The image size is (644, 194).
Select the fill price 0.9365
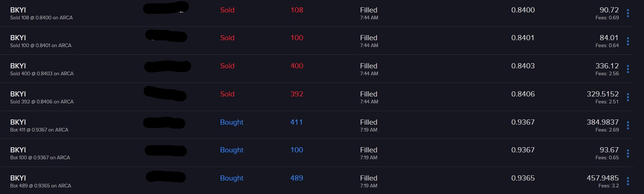point(523,178)
